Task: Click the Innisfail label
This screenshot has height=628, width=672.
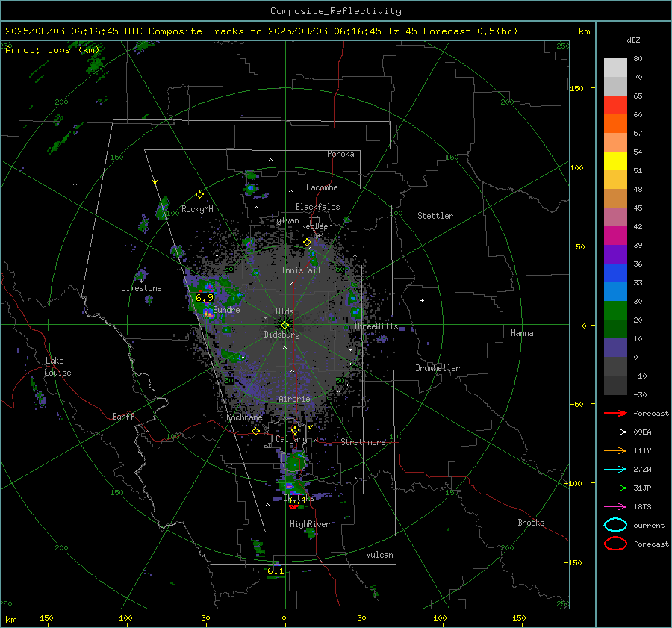Action: click(x=301, y=270)
